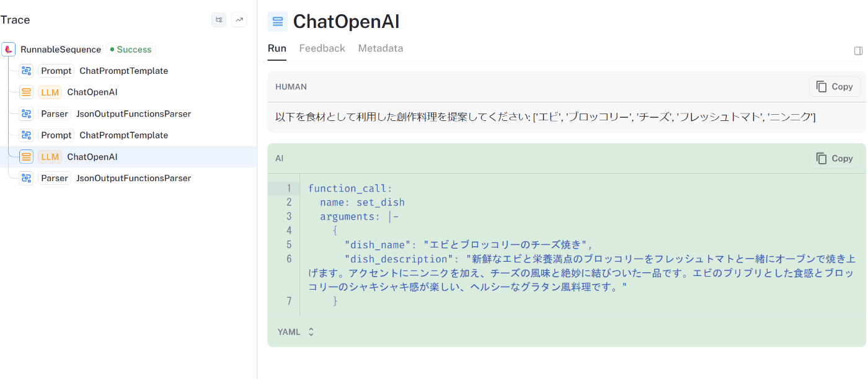
Task: Select first ChatPromptTemplate in trace tree
Action: coord(124,71)
